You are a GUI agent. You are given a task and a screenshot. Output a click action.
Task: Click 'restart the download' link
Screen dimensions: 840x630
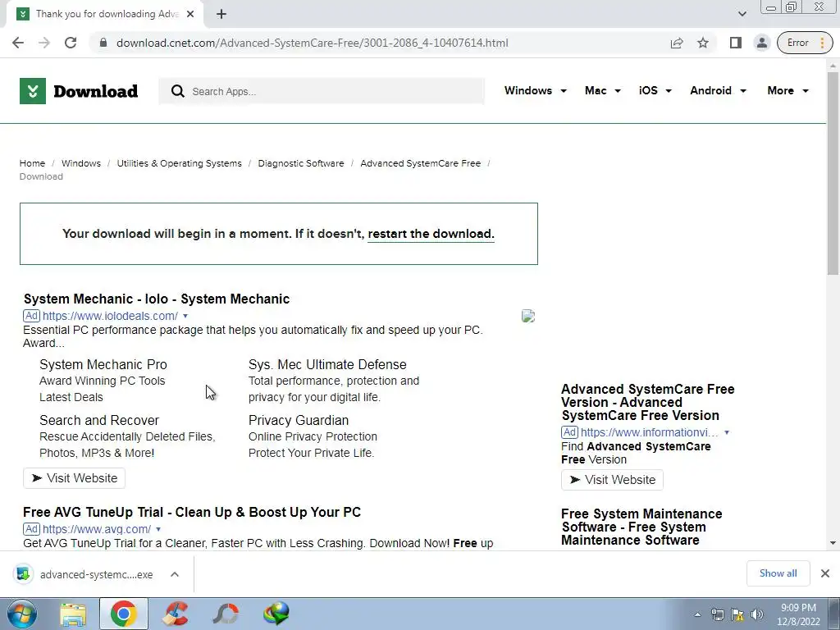431,234
